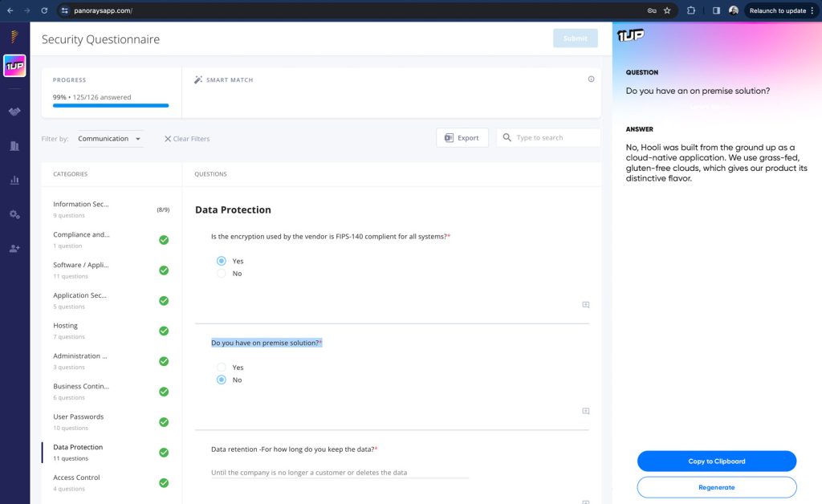Screen dimensions: 822x504
Task: Select the Data Protection category
Action: pos(77,447)
